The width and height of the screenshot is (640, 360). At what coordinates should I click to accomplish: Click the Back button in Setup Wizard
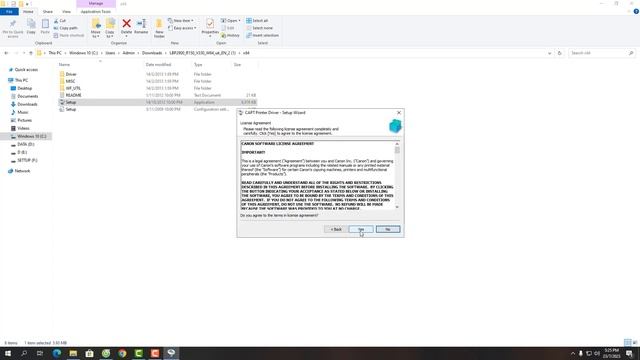(x=336, y=229)
